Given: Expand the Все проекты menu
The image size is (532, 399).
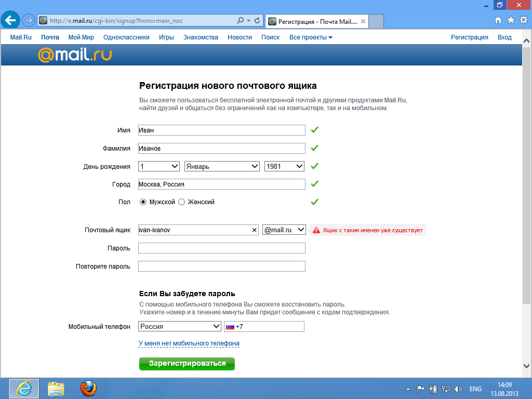Looking at the screenshot, I should pos(311,37).
